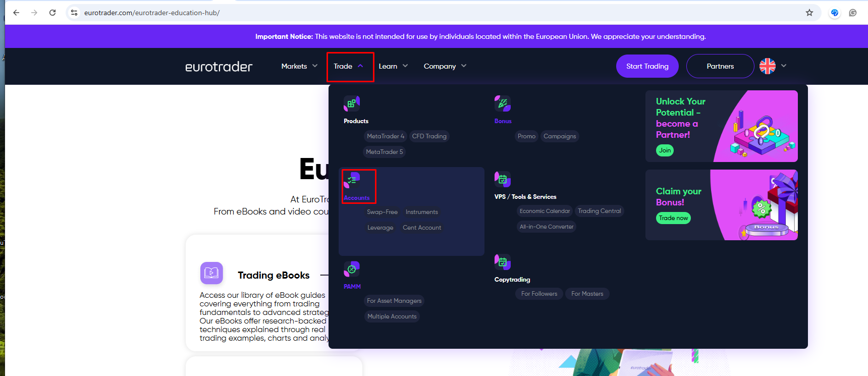Viewport: 868px width, 376px height.
Task: Open the blue browser extension icon
Action: 835,13
